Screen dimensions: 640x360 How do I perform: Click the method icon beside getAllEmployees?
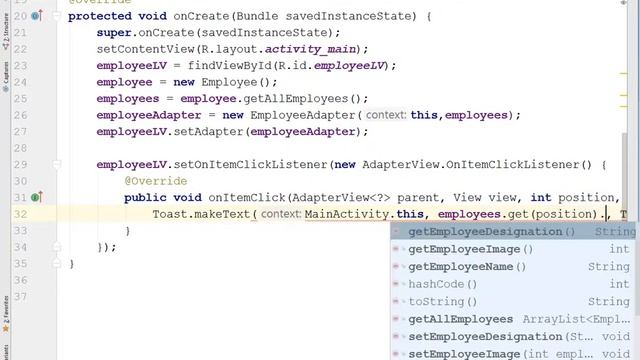click(396, 319)
